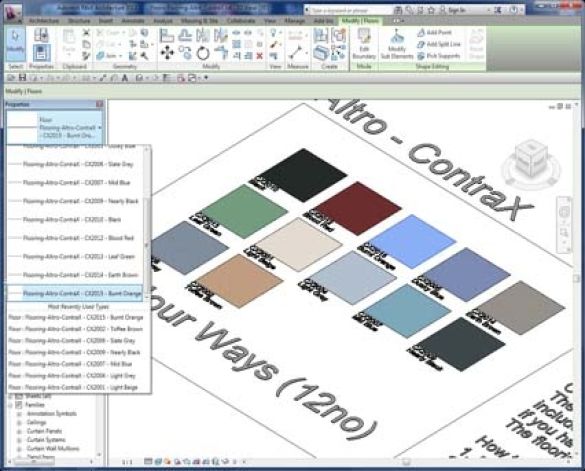
Task: Choose CX2007 Mid Blue floor type
Action: click(x=76, y=183)
